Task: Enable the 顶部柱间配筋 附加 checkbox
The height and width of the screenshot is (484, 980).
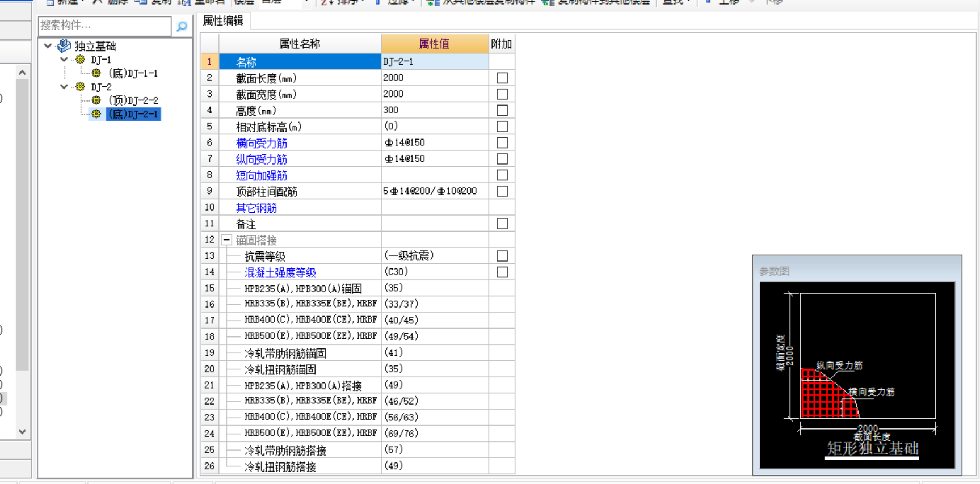Action: [x=502, y=191]
